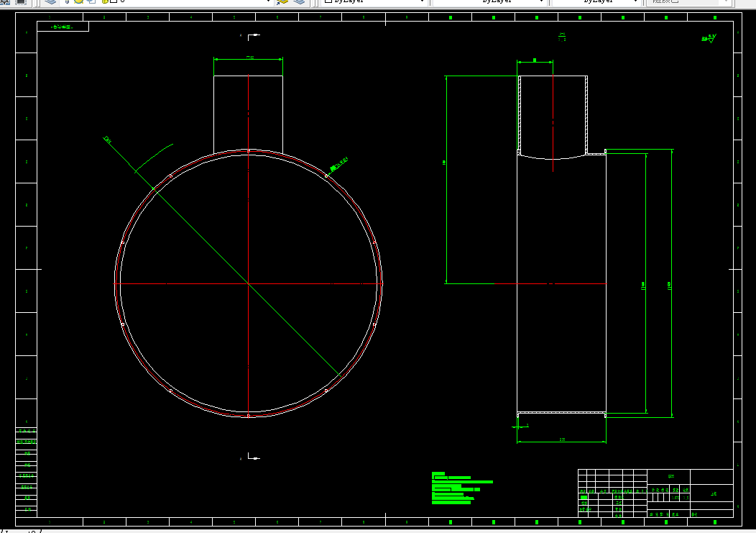Select the section view label above the side view

click(x=562, y=37)
